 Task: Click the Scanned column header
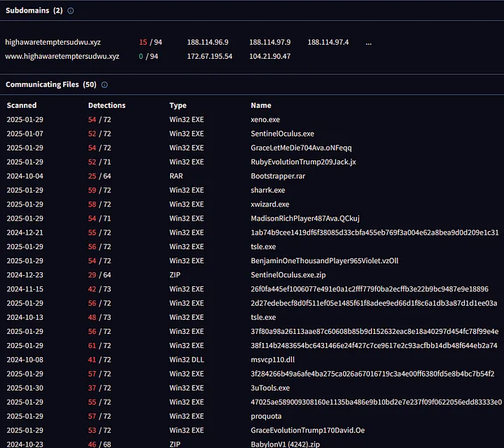coord(22,106)
